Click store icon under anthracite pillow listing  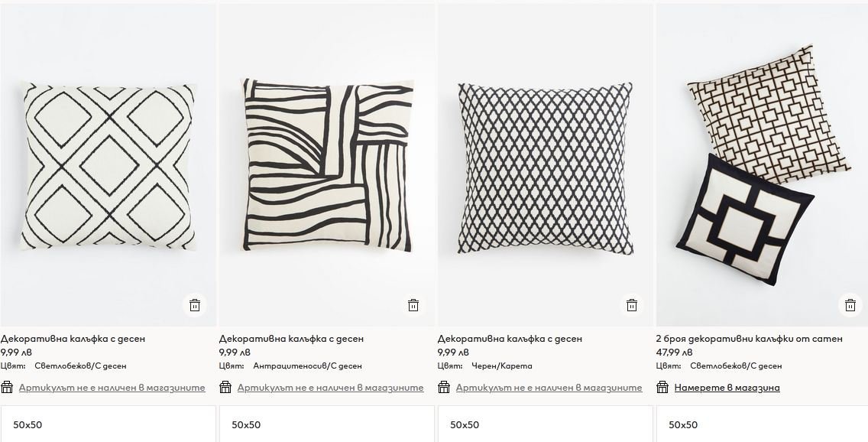[x=225, y=387]
